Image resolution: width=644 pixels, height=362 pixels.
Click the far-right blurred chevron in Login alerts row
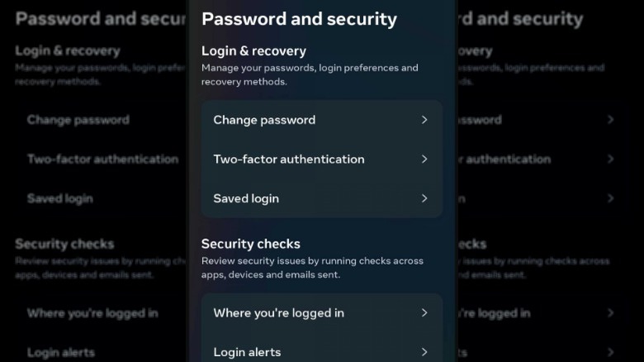pos(611,352)
